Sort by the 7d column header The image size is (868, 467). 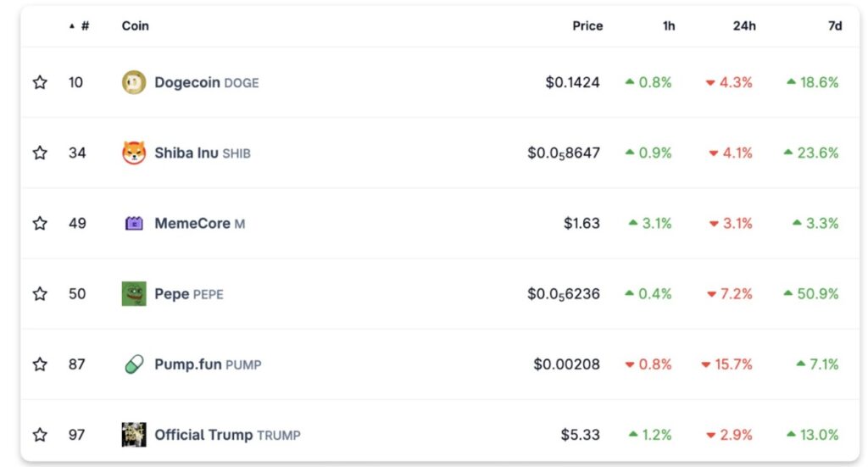(x=835, y=26)
